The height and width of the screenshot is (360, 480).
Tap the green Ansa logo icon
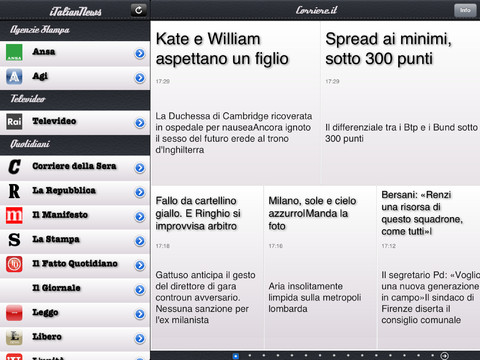tap(14, 53)
